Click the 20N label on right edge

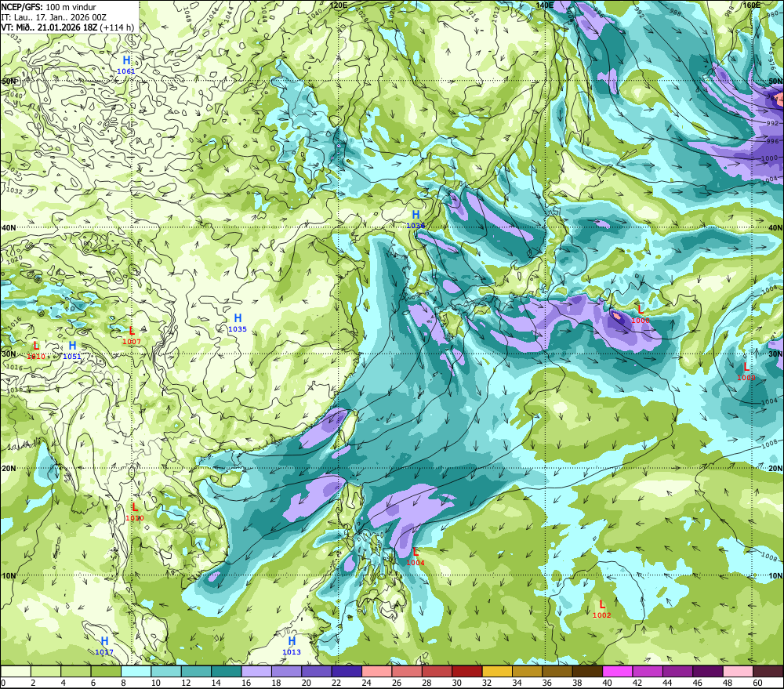775,468
